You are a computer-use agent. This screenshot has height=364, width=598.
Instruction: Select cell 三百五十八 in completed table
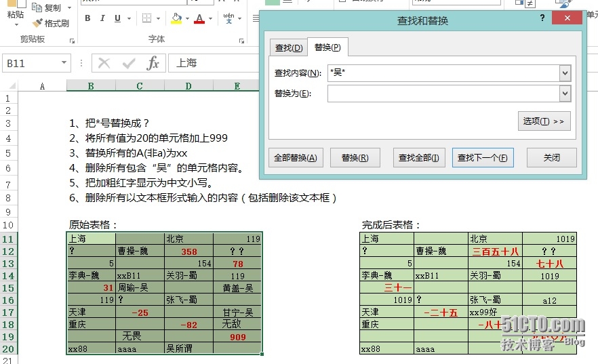[495, 251]
